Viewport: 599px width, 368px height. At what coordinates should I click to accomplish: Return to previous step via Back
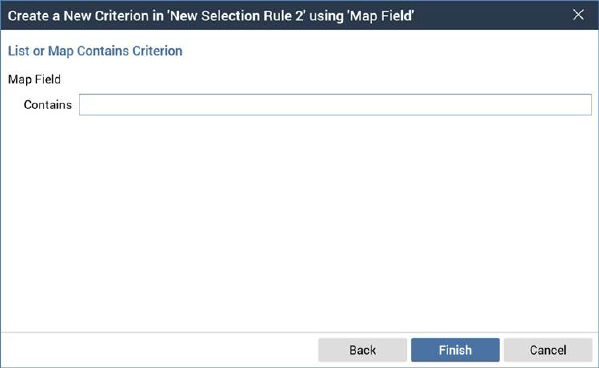[362, 350]
